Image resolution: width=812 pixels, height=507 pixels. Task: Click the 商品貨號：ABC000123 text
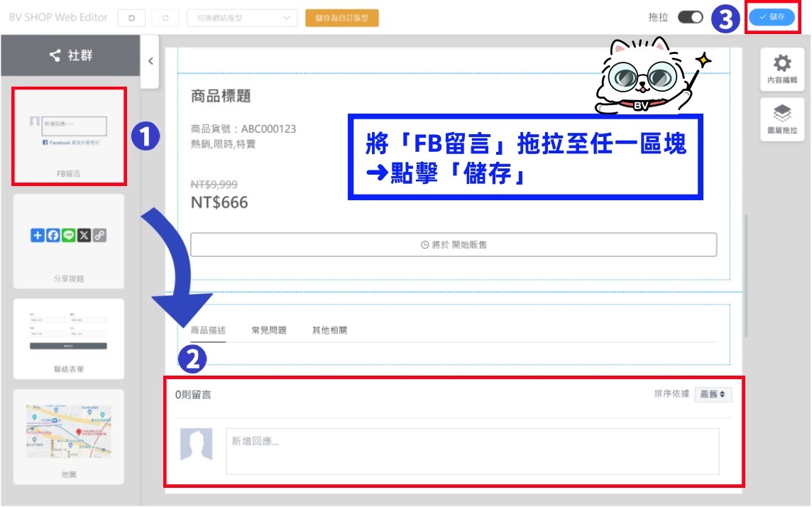click(243, 129)
